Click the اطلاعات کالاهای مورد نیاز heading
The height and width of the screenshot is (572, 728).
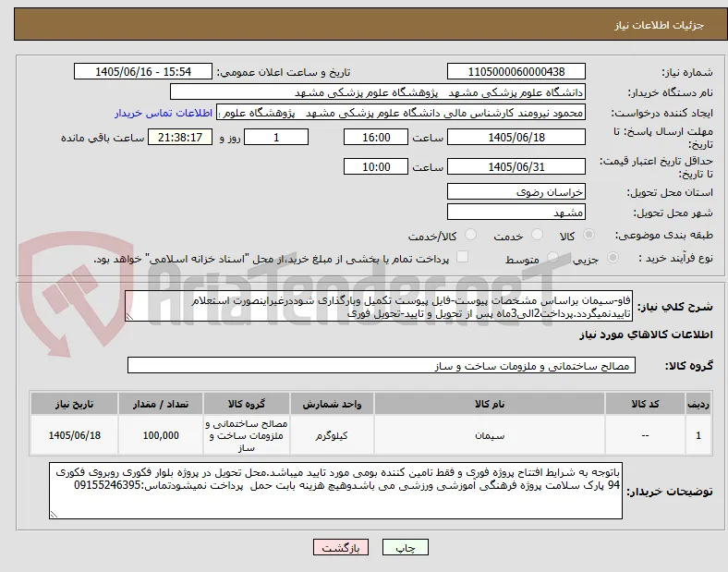point(646,335)
